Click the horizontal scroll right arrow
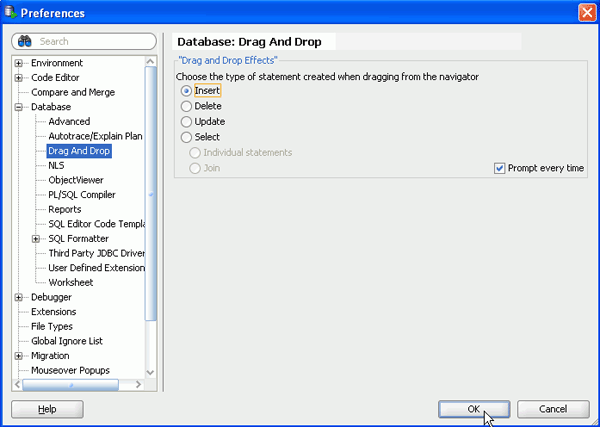Viewport: 600px width, 427px height. tap(139, 385)
